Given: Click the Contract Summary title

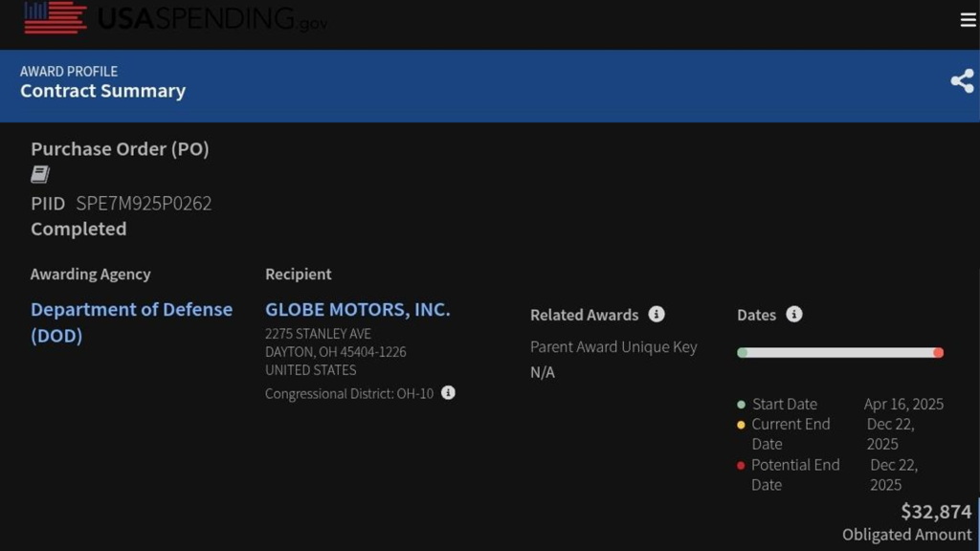Looking at the screenshot, I should [102, 91].
